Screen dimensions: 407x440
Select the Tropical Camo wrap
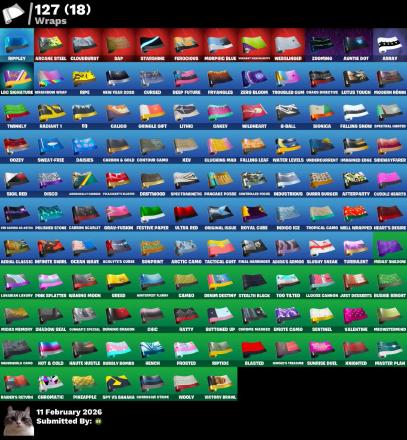322,215
